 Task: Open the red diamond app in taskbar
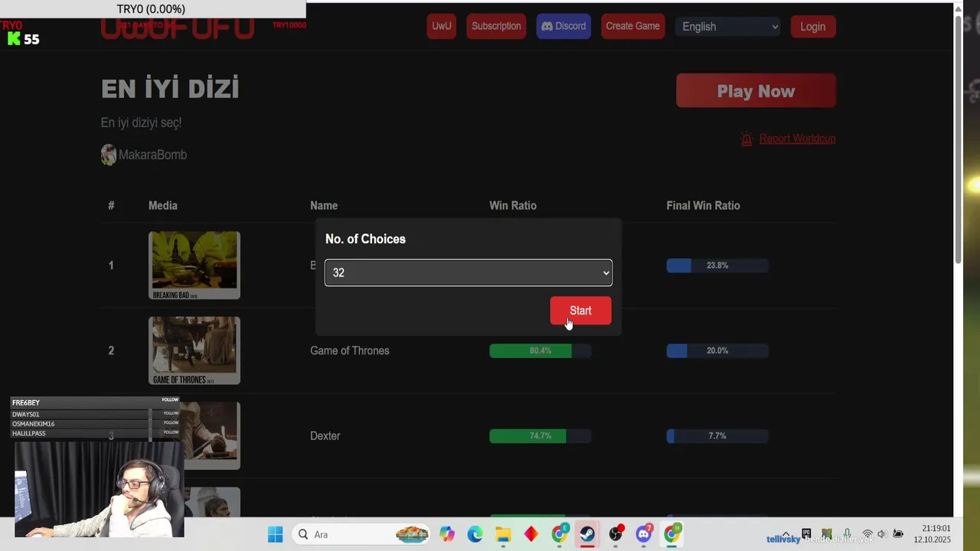531,534
